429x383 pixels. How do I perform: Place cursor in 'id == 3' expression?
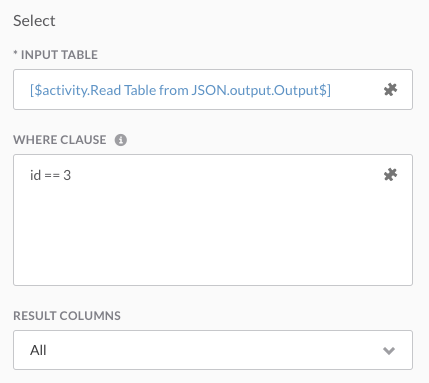pos(50,175)
